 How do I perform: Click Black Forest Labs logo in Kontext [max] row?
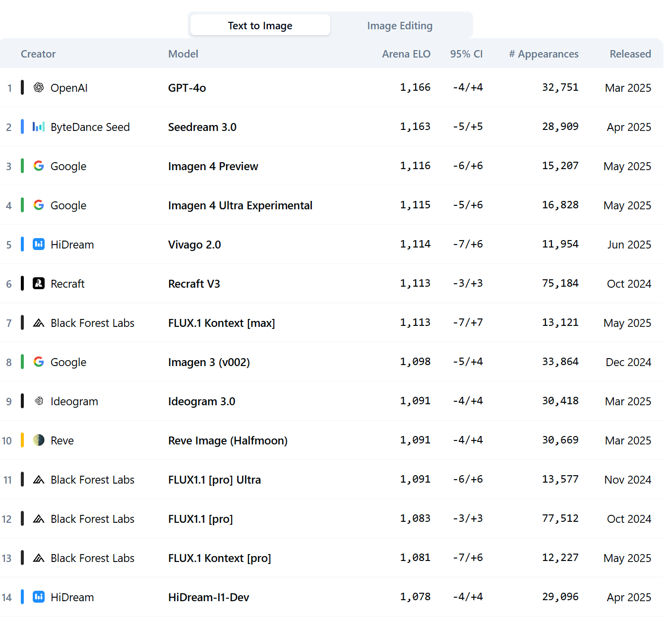(39, 323)
